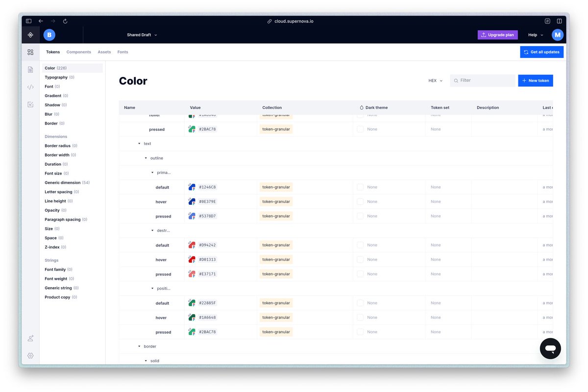Image resolution: width=588 pixels, height=392 pixels.
Task: Click token-granular tag in #E37171 row
Action: [276, 274]
